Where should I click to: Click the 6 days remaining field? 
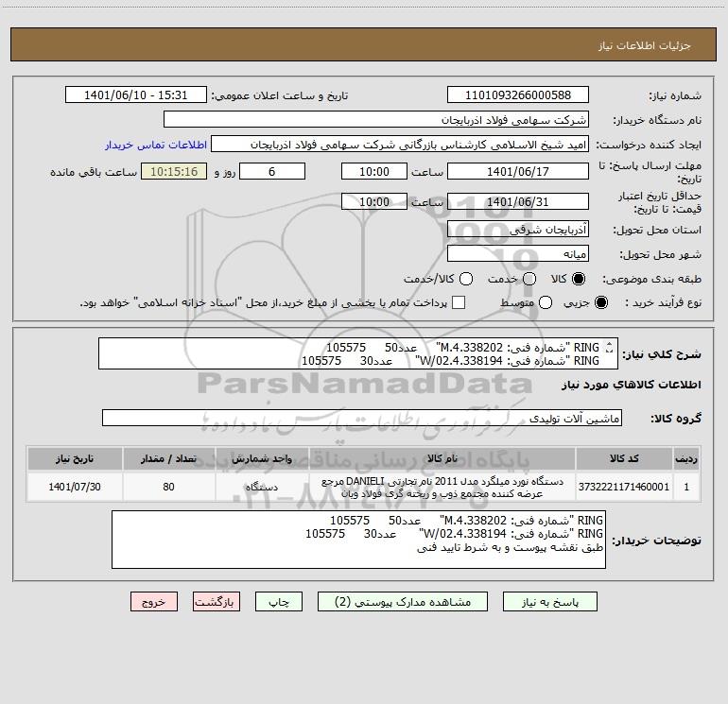pyautogui.click(x=272, y=171)
